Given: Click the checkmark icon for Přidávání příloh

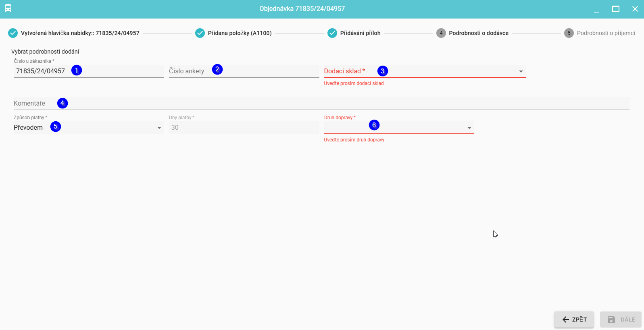Looking at the screenshot, I should click(332, 33).
